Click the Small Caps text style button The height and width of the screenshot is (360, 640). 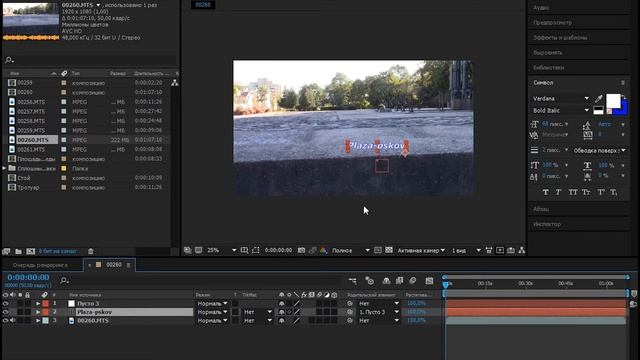click(x=586, y=192)
